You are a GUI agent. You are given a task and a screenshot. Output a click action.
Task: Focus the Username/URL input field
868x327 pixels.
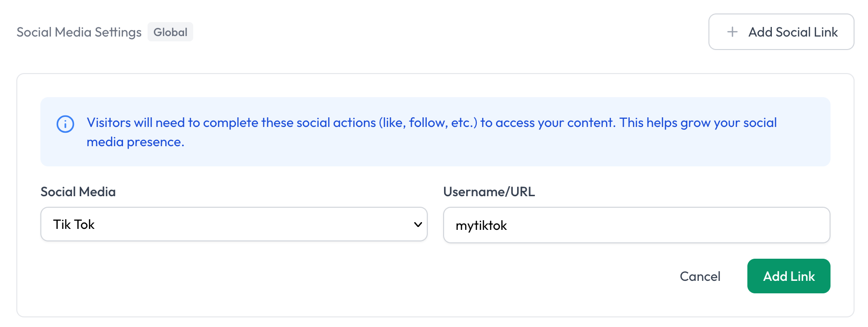pos(636,225)
